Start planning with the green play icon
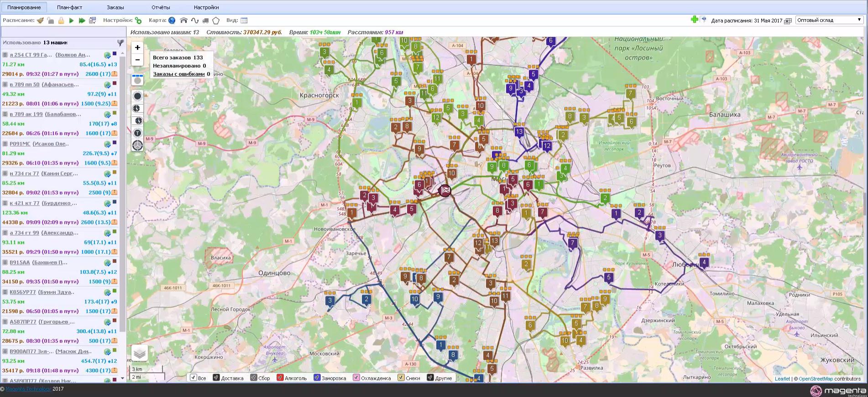The image size is (868, 397). [x=71, y=21]
